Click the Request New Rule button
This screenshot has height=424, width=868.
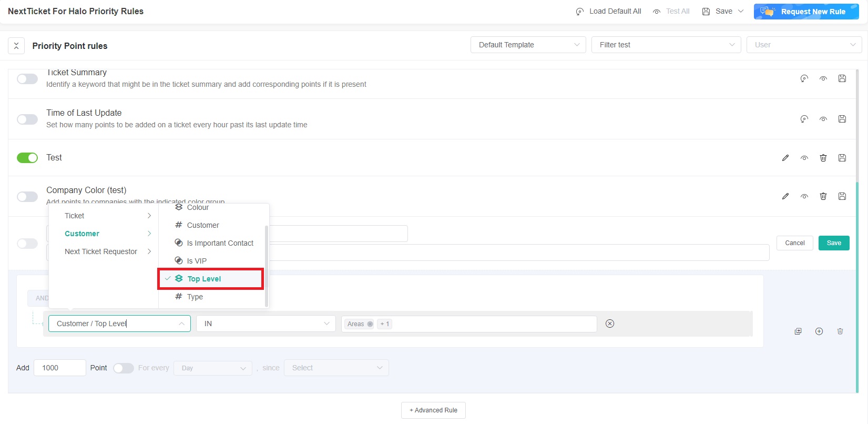click(x=806, y=12)
